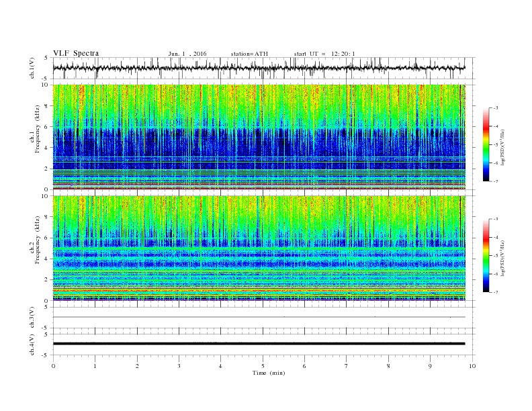Click the "8" kHz tick of ch.1 spectrogram
The height and width of the screenshot is (411, 532).
coord(46,106)
